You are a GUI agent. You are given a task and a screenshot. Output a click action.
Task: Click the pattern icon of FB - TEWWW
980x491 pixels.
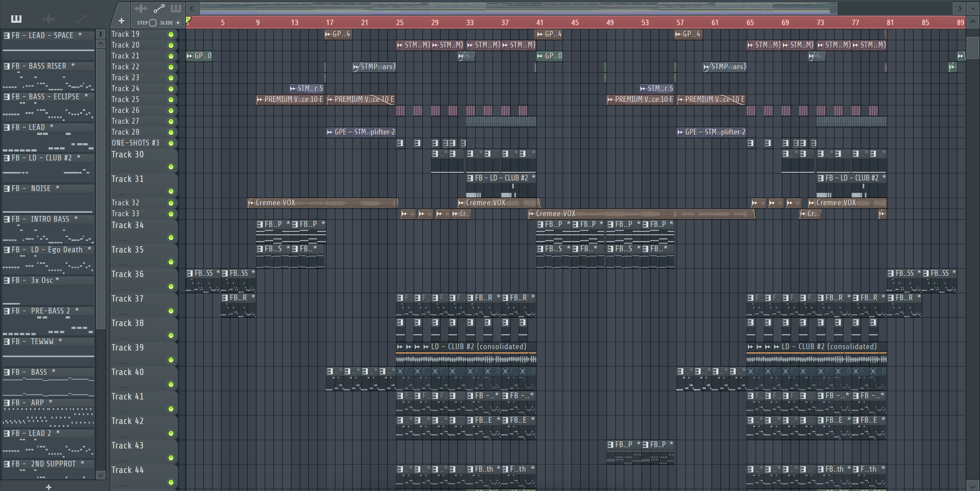pyautogui.click(x=7, y=342)
